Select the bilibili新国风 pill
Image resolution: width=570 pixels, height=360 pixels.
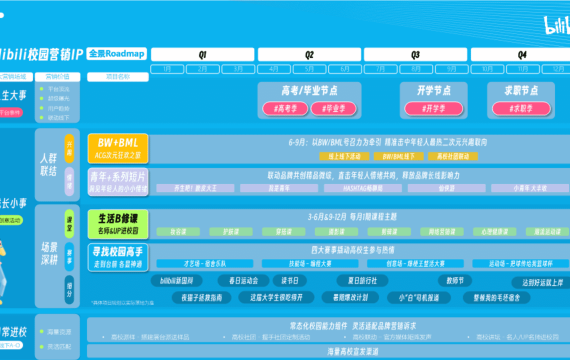[x=176, y=281]
